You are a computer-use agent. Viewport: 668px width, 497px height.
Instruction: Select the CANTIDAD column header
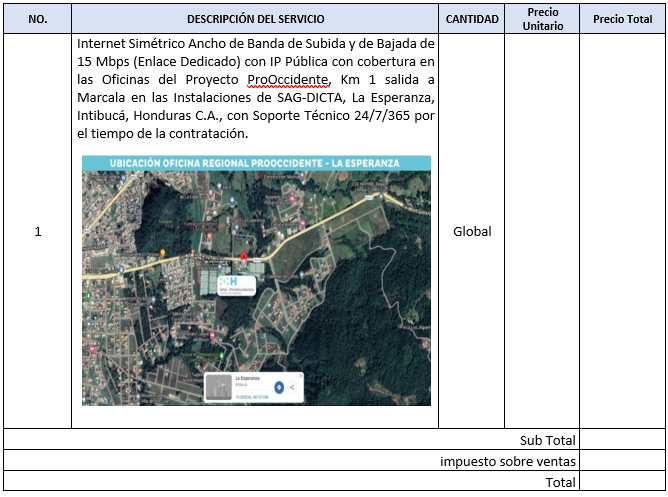point(472,19)
